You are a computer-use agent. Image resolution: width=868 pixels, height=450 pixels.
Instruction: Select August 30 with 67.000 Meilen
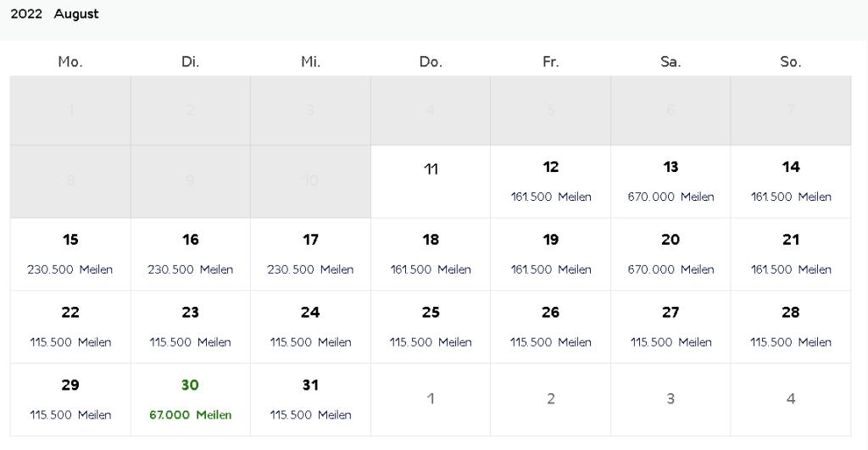191,399
